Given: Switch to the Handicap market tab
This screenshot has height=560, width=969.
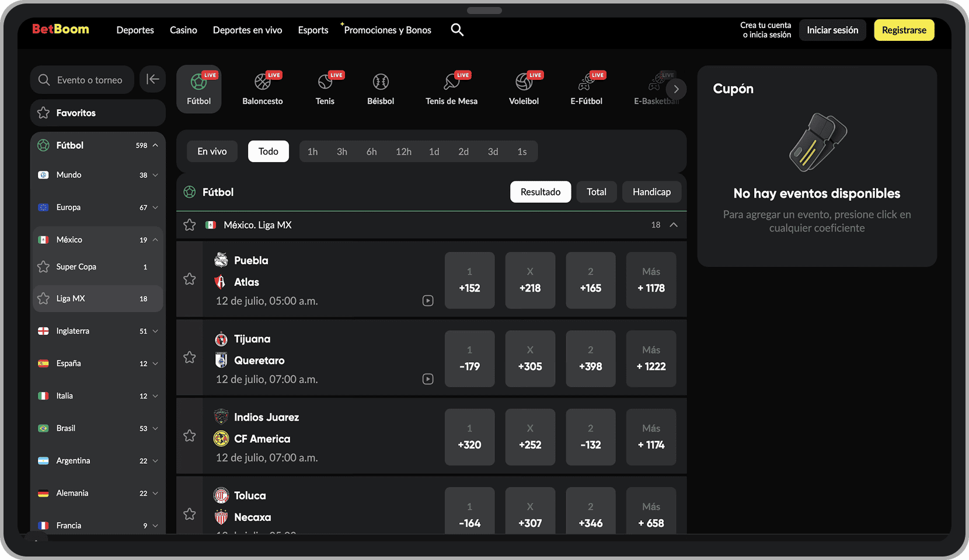Looking at the screenshot, I should tap(651, 192).
